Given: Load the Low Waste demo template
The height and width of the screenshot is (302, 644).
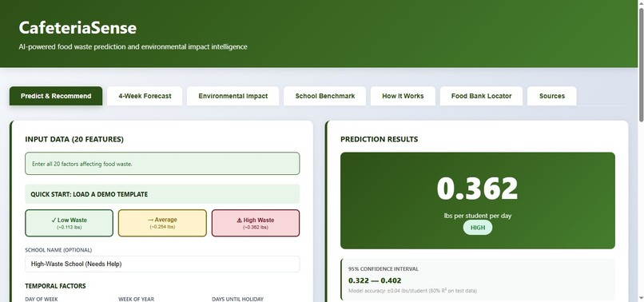Looking at the screenshot, I should coord(69,223).
